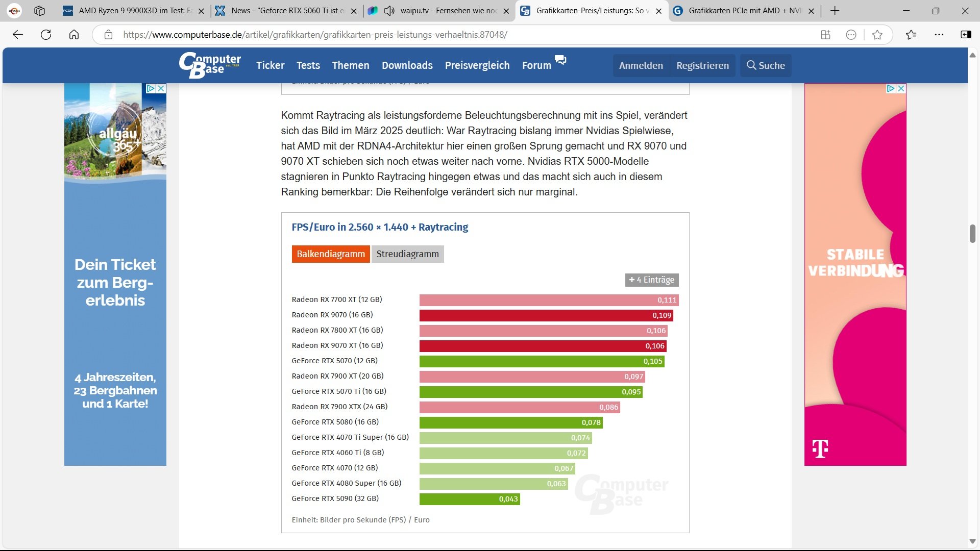Click the Radeon RX 7900 XTX label
980x551 pixels.
point(339,407)
